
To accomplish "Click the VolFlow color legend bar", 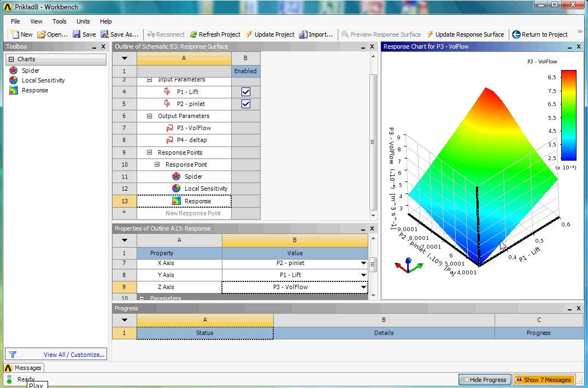I will [568, 115].
